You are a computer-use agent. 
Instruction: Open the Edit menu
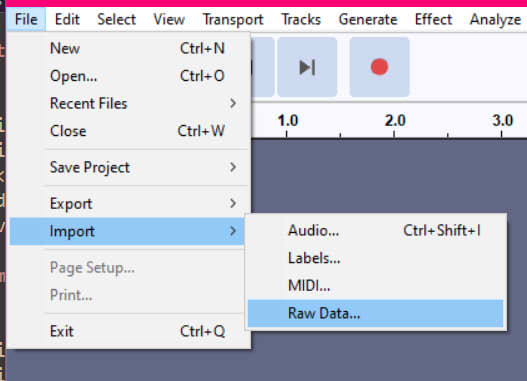click(x=67, y=19)
